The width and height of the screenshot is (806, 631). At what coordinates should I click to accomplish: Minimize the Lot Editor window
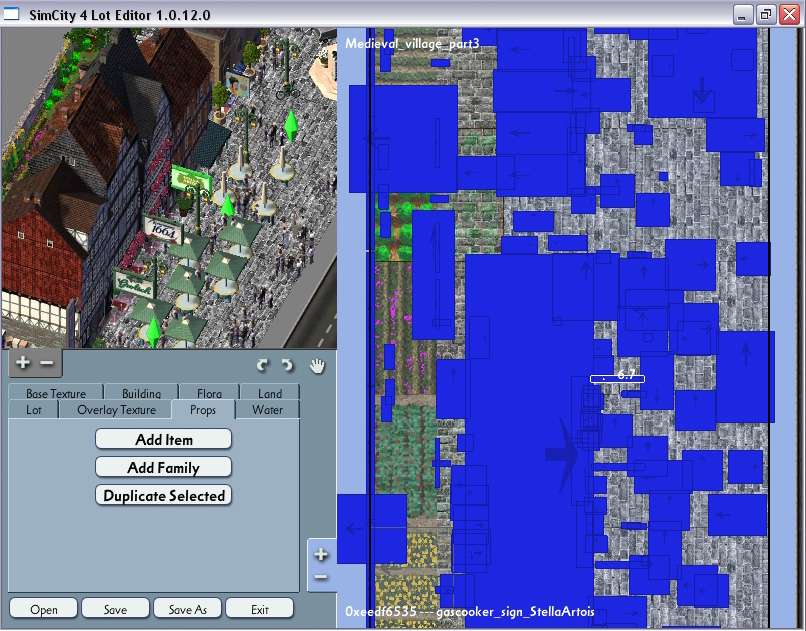[741, 14]
